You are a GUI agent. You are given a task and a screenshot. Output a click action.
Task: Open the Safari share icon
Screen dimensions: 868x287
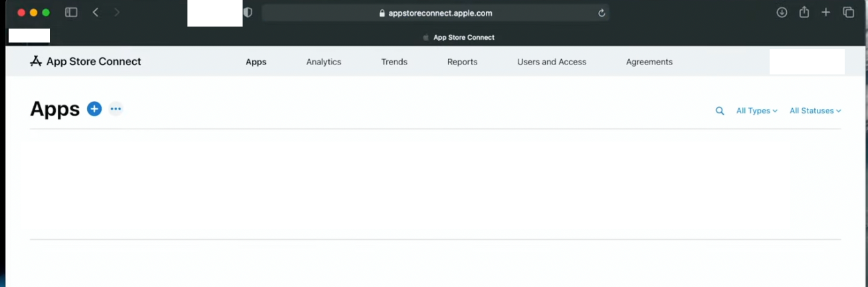pyautogui.click(x=804, y=12)
